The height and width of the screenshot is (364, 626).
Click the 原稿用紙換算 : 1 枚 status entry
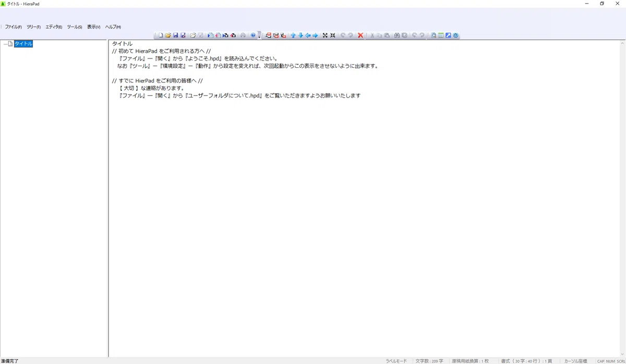[470, 361]
